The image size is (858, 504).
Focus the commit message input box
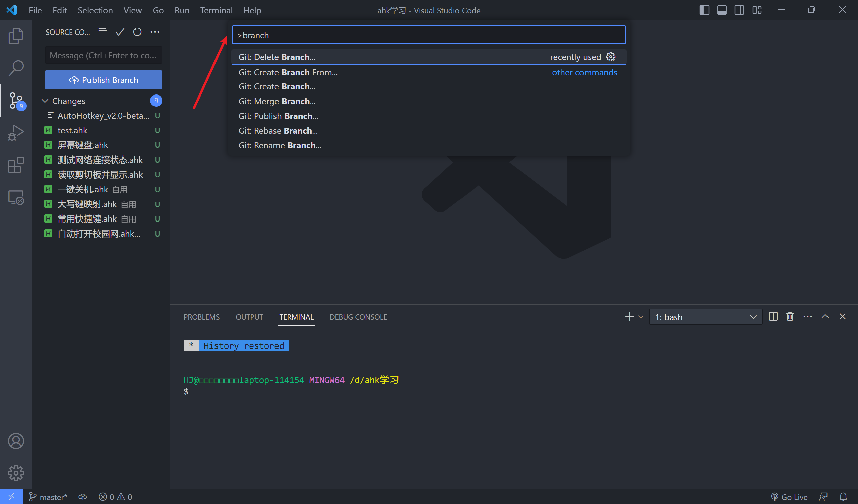[x=104, y=55]
